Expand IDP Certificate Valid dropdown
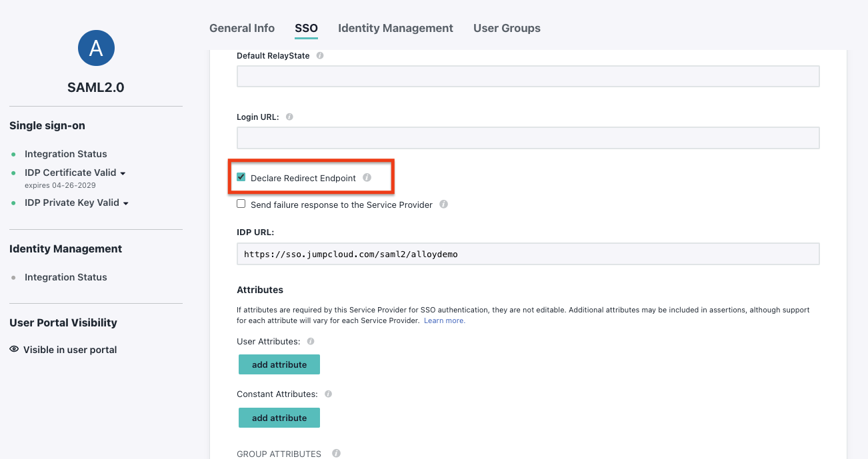 [x=123, y=173]
